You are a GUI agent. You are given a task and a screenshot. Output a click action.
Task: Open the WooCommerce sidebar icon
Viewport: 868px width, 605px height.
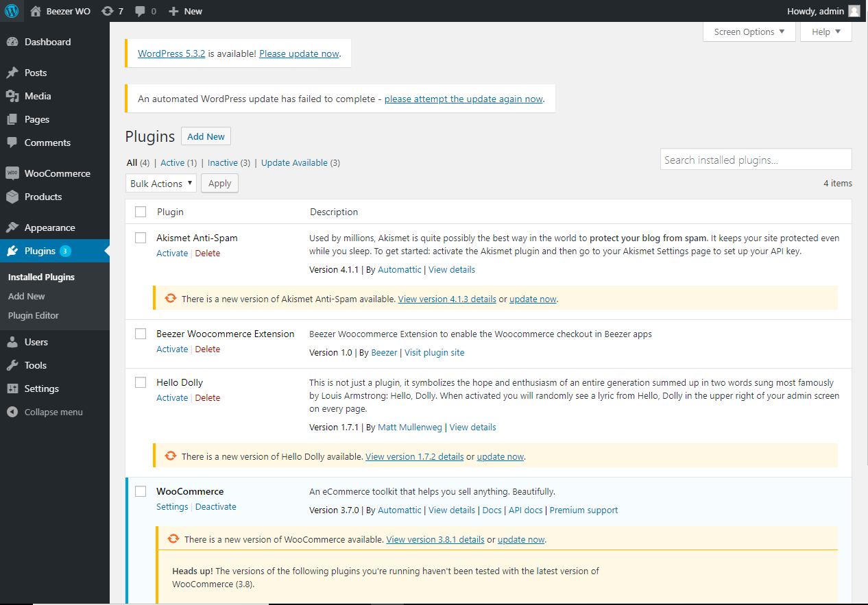pyautogui.click(x=12, y=173)
